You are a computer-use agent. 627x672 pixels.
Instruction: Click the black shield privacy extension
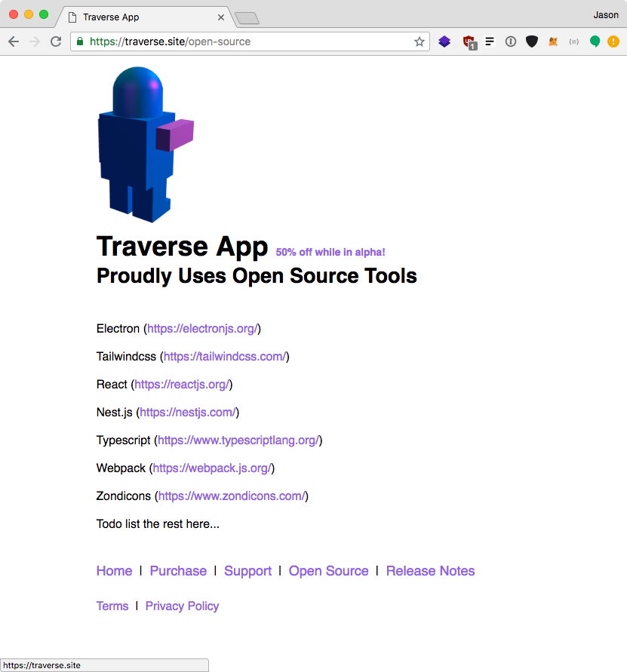pyautogui.click(x=532, y=41)
